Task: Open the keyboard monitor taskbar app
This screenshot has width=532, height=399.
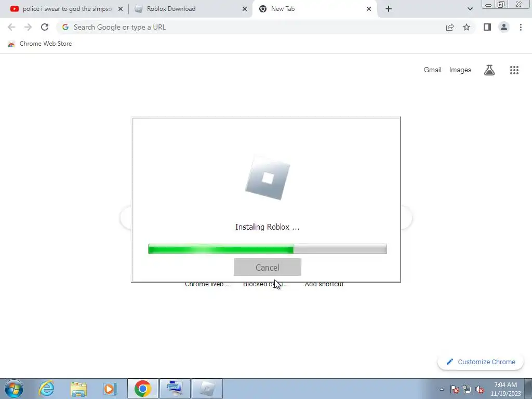Action: (175, 389)
